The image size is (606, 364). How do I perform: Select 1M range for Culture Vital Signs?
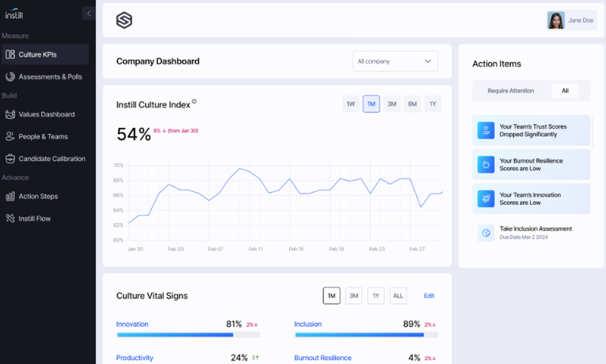331,296
